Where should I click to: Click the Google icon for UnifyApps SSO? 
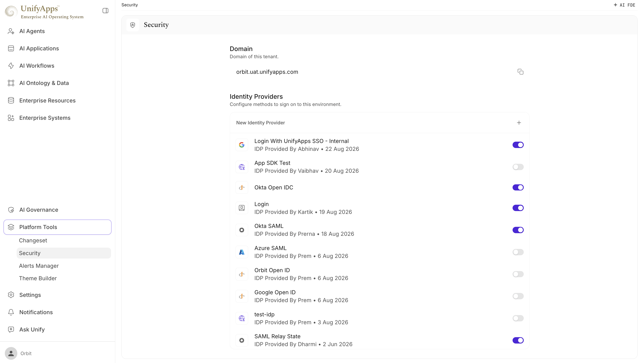pos(242,145)
